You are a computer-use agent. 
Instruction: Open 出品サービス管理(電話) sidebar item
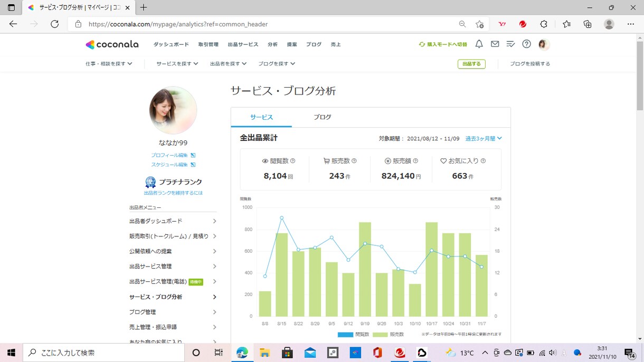pos(173,282)
